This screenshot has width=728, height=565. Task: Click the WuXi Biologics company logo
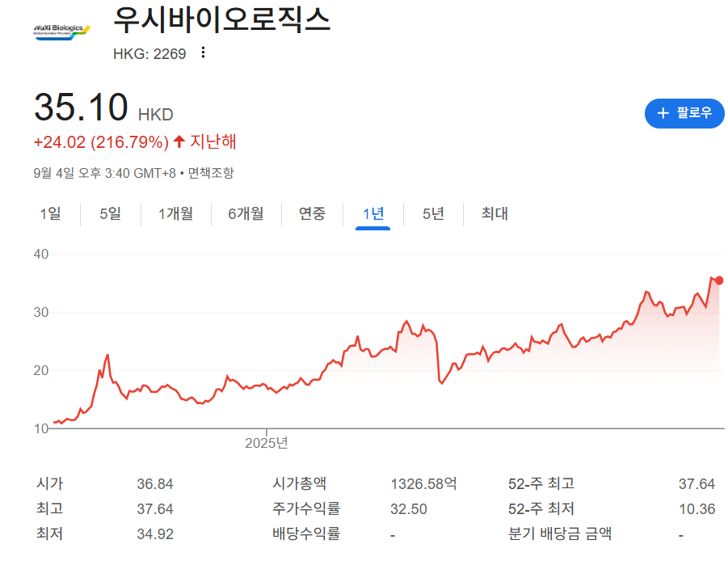pyautogui.click(x=61, y=32)
